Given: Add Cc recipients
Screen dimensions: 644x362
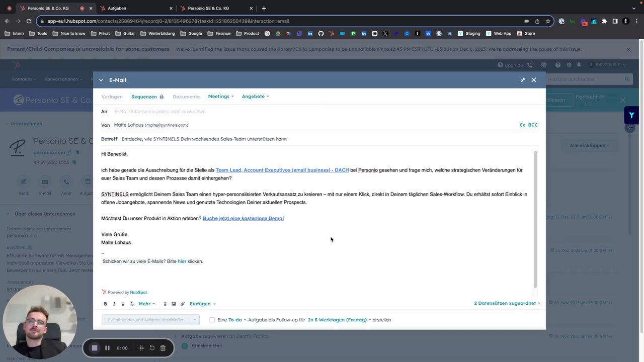Looking at the screenshot, I should [522, 125].
